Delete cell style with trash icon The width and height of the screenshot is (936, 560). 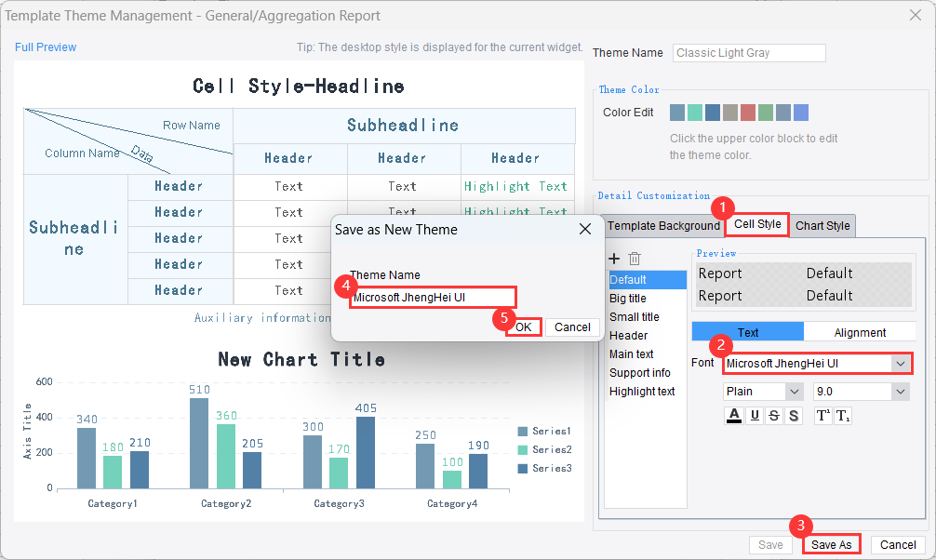point(635,259)
